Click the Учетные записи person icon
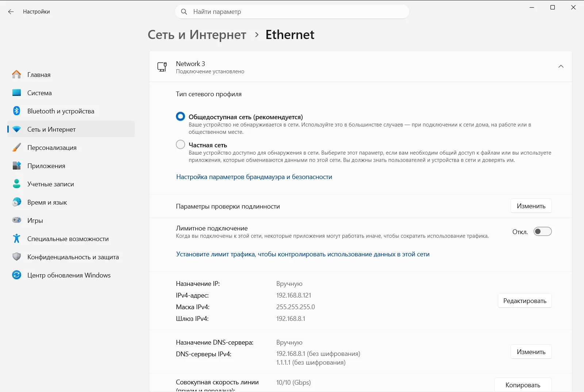 16,184
